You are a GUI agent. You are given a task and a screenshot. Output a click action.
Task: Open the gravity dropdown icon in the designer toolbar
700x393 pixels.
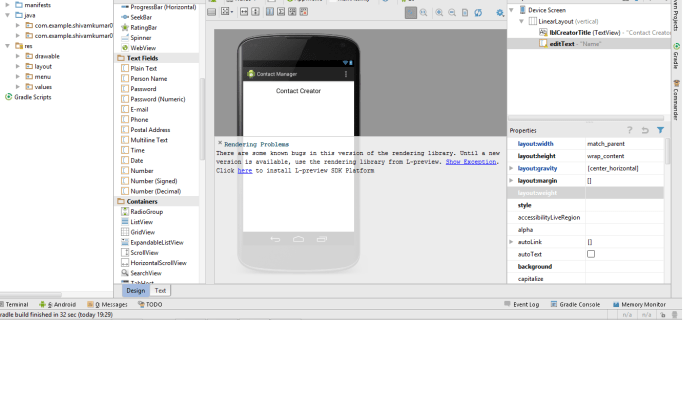[x=227, y=12]
